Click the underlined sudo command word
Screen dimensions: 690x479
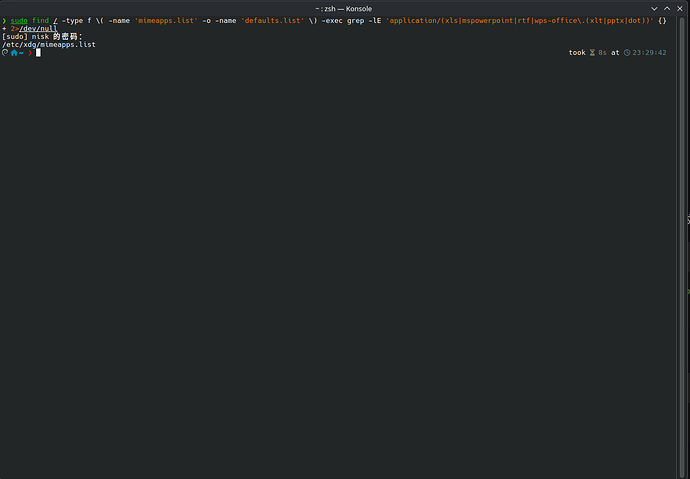(x=19, y=21)
